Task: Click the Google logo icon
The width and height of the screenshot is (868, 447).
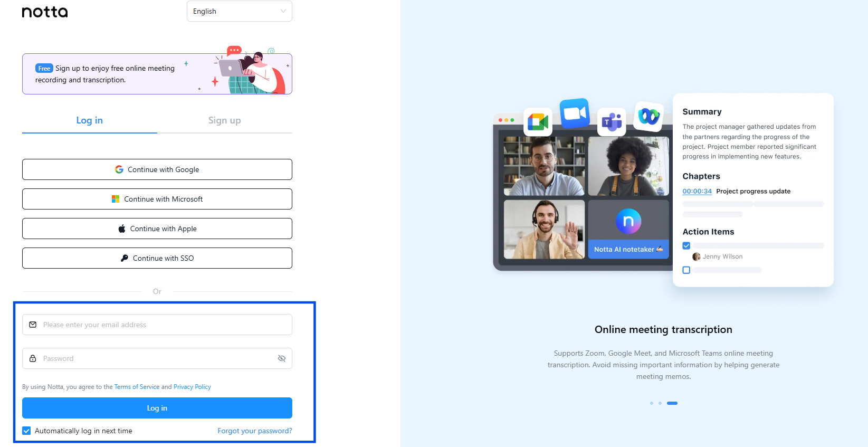Action: 119,169
